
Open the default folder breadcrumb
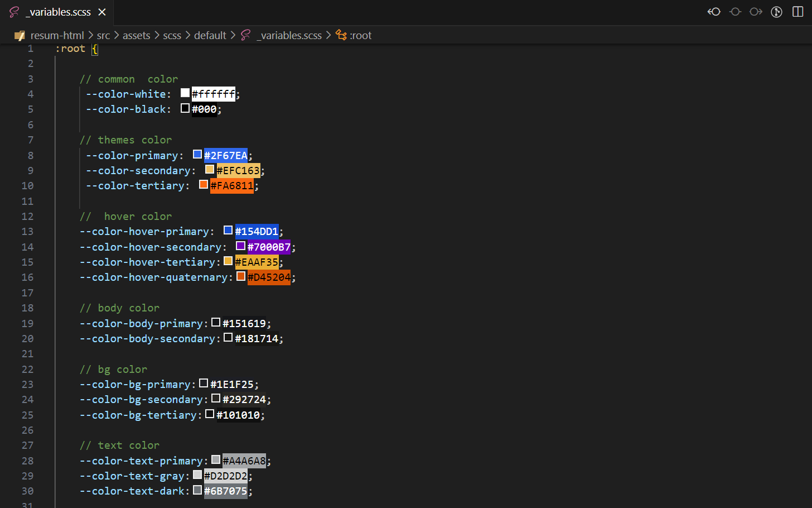[210, 35]
